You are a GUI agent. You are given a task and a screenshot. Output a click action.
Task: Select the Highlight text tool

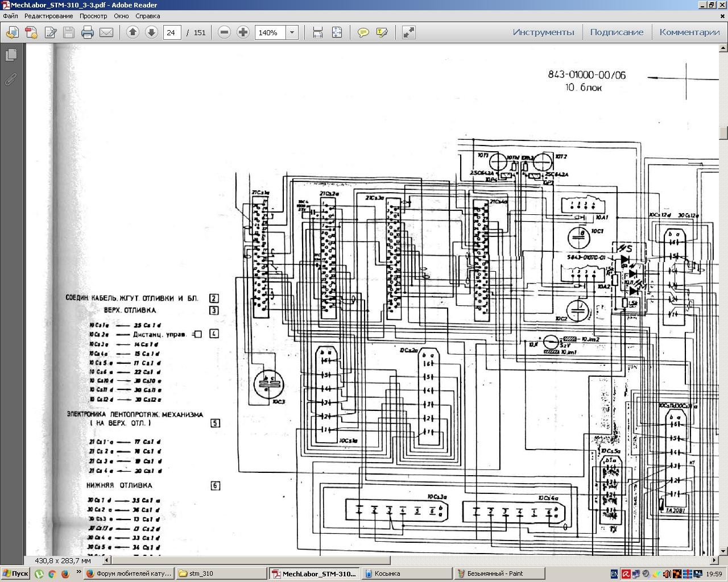click(x=382, y=32)
